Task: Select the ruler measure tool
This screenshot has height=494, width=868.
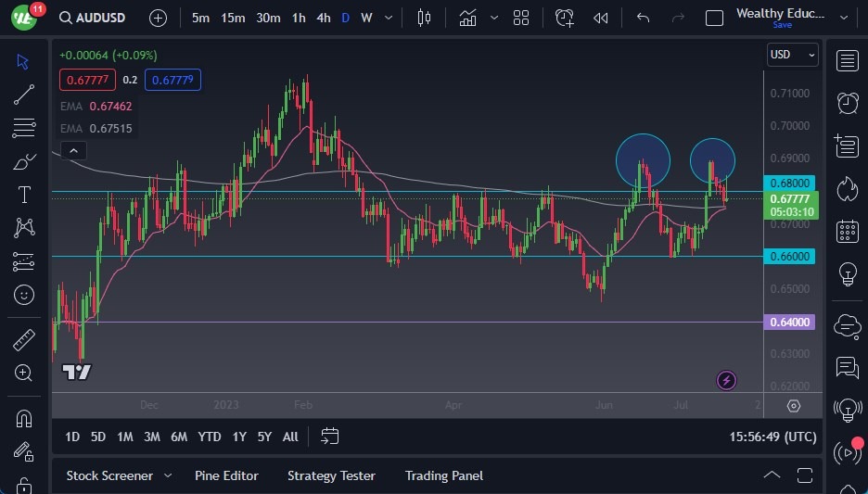Action: tap(24, 340)
